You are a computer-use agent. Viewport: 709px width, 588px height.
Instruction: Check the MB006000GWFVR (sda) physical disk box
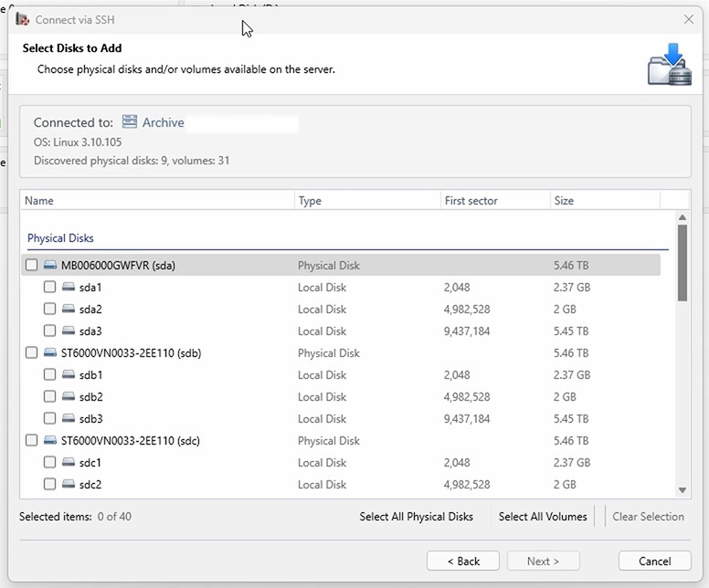32,265
